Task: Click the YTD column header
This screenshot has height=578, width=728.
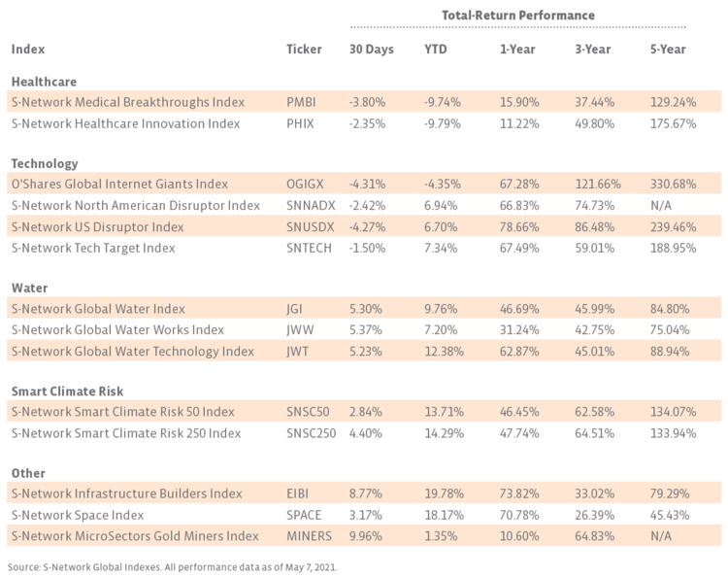Action: [x=437, y=50]
